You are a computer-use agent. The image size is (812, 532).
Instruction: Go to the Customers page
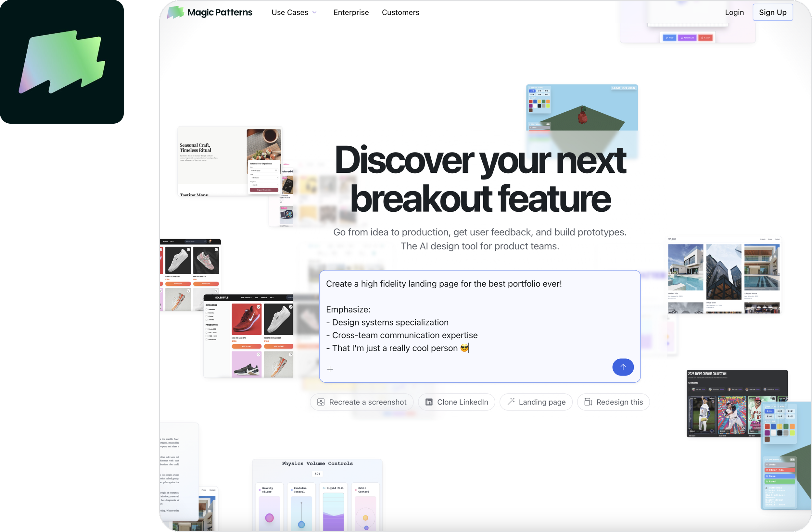pos(400,12)
